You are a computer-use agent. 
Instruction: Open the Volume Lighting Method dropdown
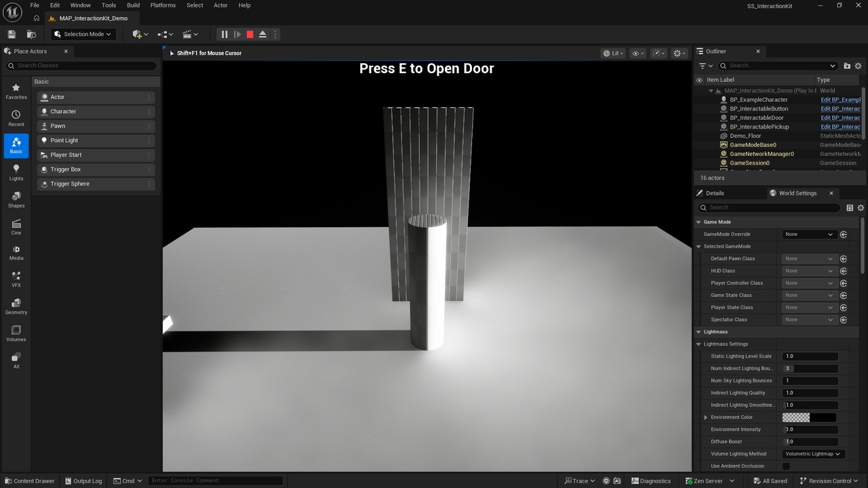812,453
